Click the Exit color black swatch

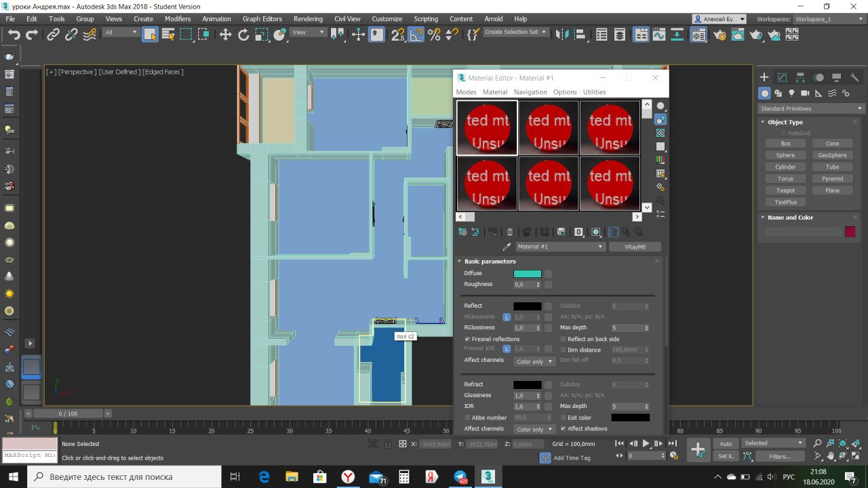pyautogui.click(x=631, y=418)
